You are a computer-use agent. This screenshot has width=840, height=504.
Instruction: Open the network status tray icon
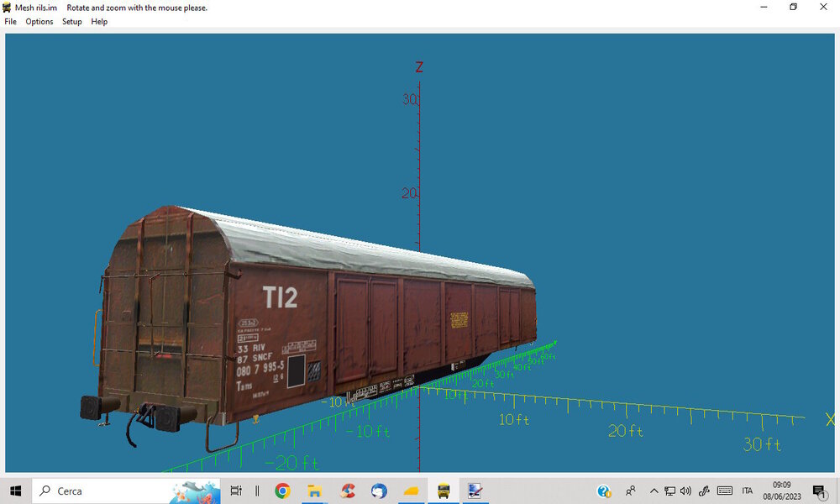point(669,491)
